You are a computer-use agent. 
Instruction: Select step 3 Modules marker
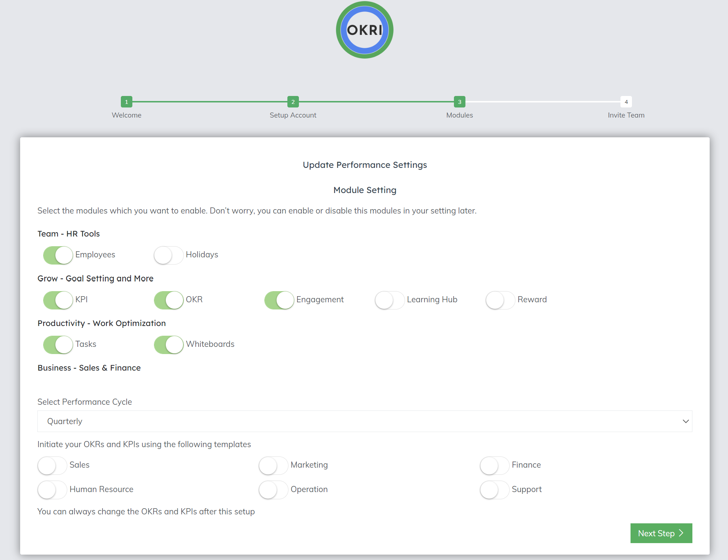pos(460,102)
